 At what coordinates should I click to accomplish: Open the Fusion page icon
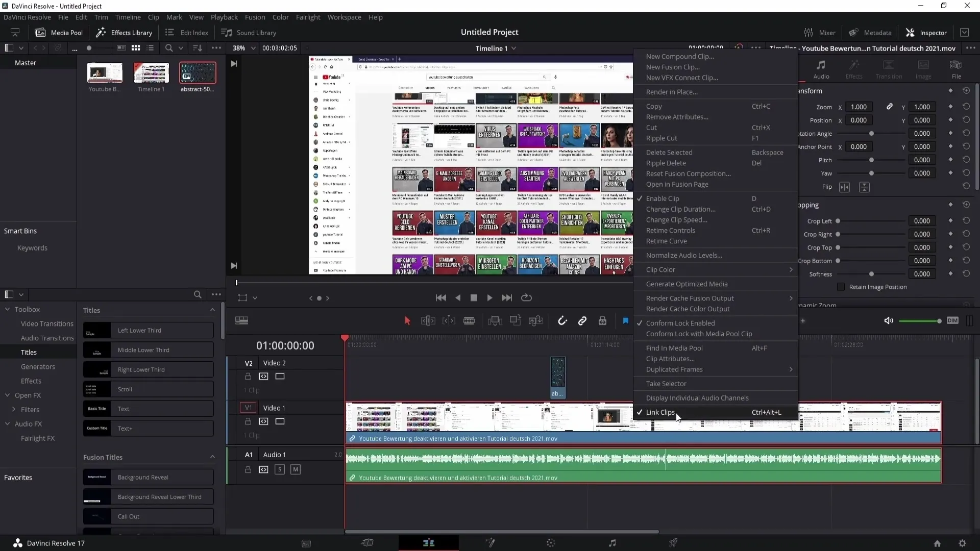490,543
